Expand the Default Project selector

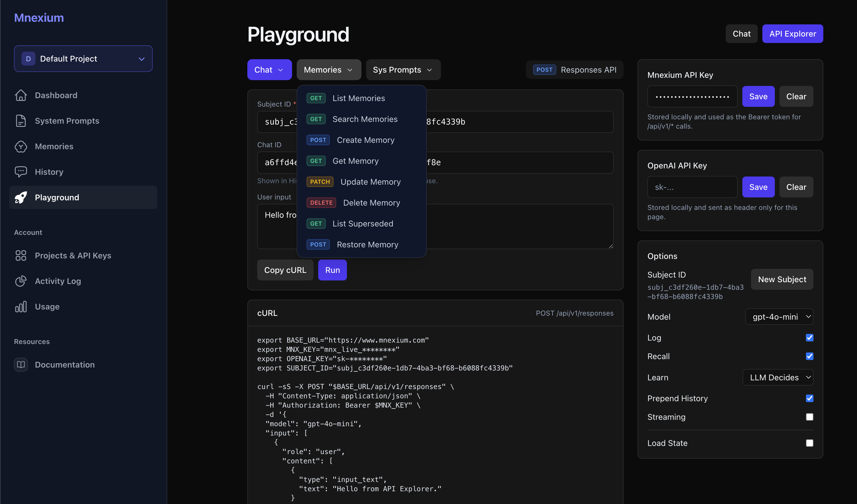(x=83, y=58)
